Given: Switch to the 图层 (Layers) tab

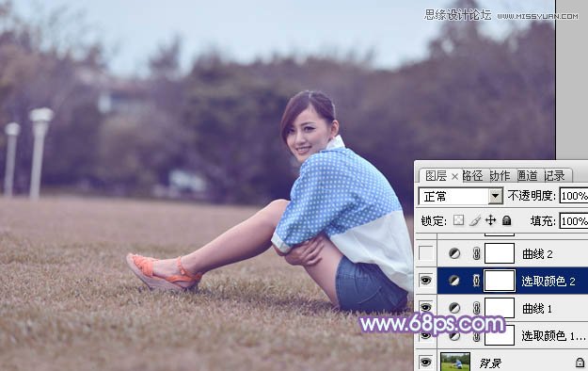Looking at the screenshot, I should pyautogui.click(x=436, y=176).
